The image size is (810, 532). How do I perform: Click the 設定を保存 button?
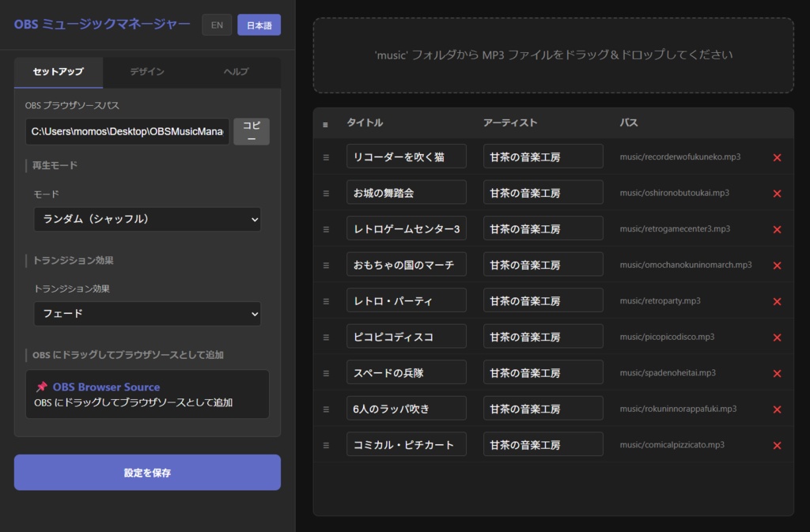pyautogui.click(x=147, y=472)
